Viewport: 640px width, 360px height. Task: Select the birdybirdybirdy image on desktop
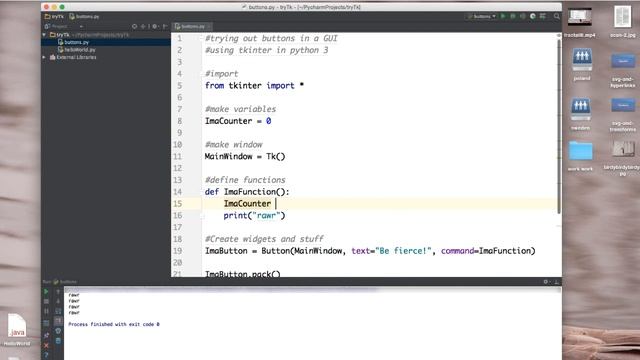(x=622, y=158)
